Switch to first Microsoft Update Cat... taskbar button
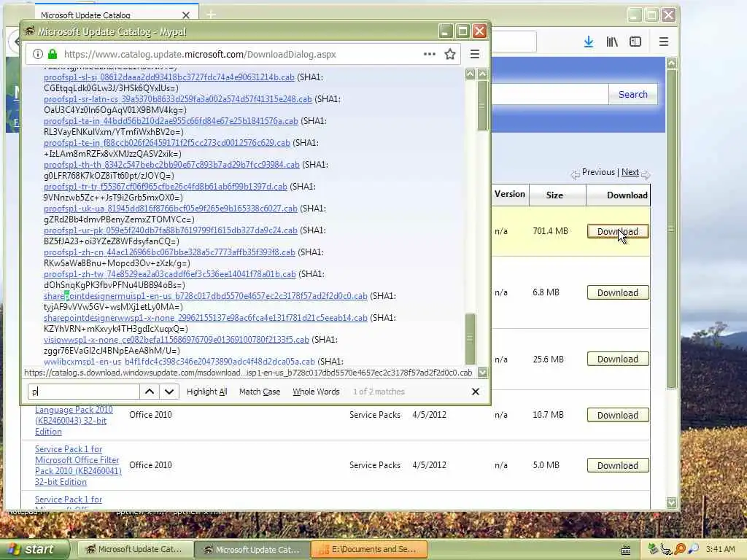 [x=134, y=550]
